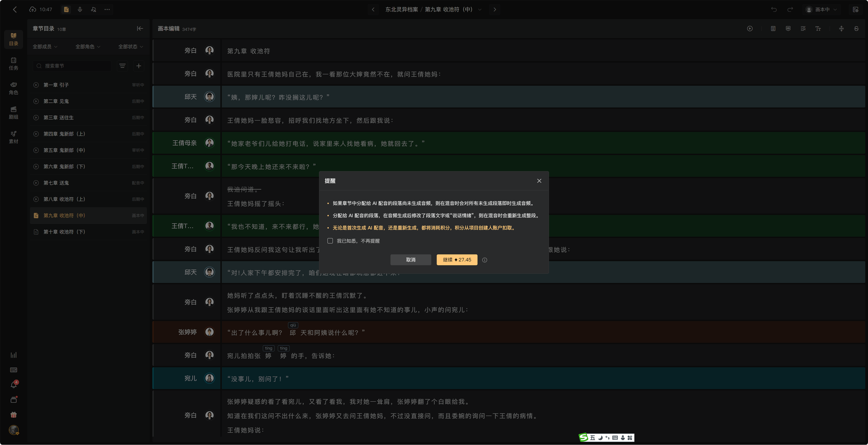
Task: Click the qiū pinyin annotation tag
Action: [x=293, y=325]
